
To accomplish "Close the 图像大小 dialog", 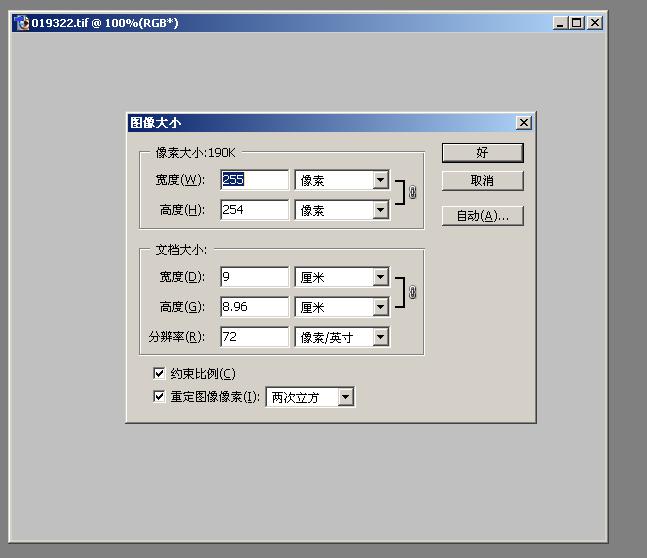I will pyautogui.click(x=524, y=123).
